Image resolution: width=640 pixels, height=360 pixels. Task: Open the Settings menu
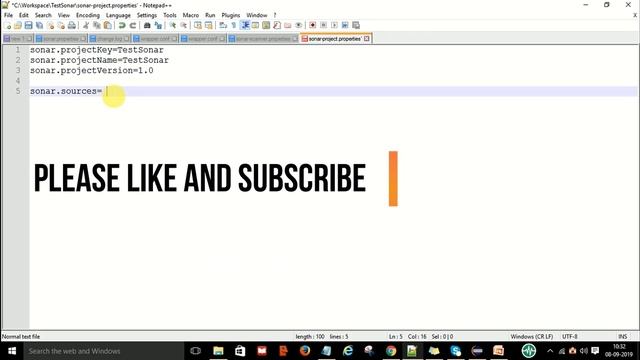[147, 15]
